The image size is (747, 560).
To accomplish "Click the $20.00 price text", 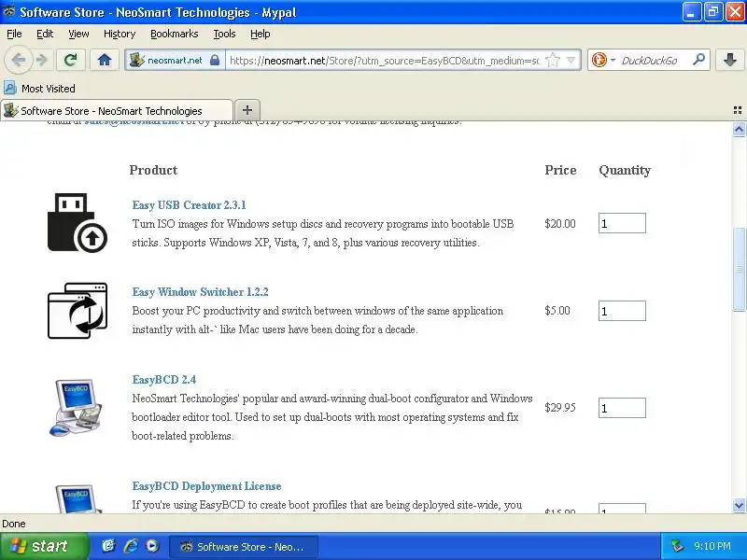I will [x=560, y=224].
